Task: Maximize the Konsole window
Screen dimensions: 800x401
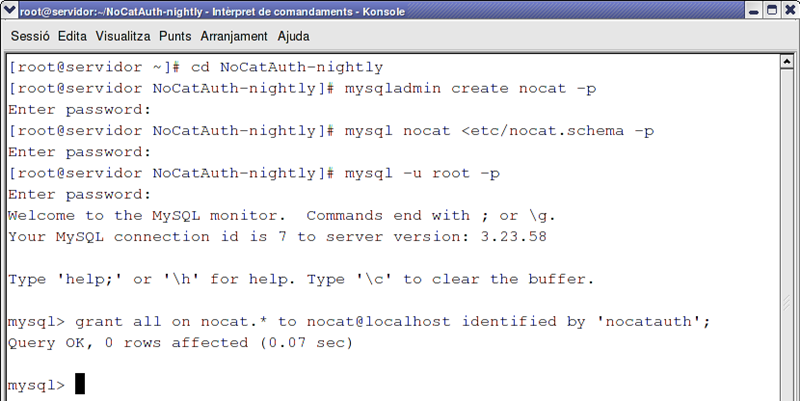Action: click(x=772, y=10)
